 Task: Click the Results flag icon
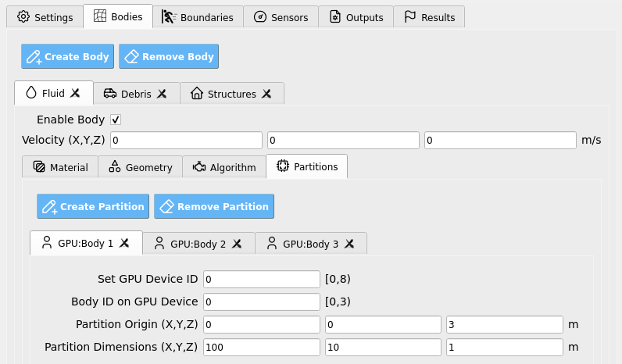click(x=409, y=16)
